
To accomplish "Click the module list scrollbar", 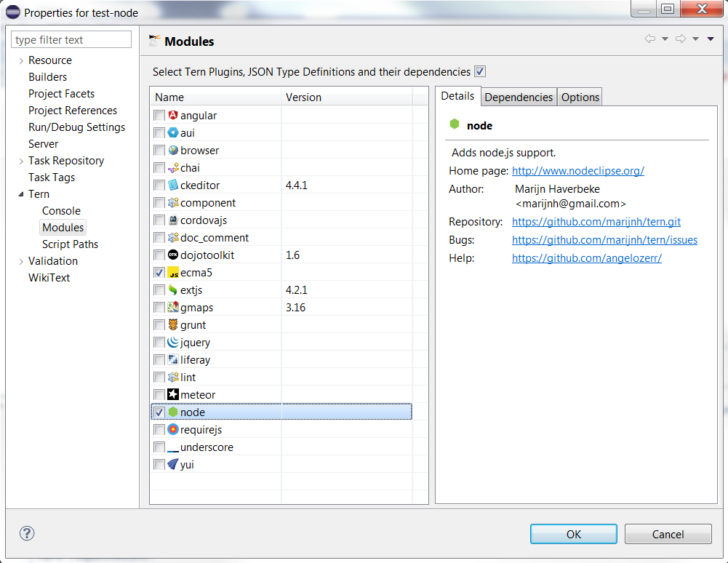I will click(x=421, y=291).
